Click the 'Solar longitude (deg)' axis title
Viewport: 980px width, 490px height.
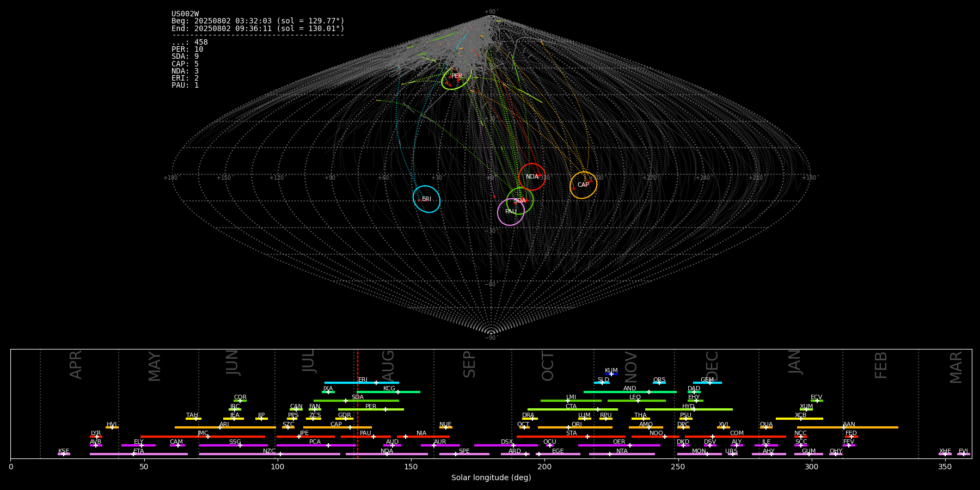point(491,477)
